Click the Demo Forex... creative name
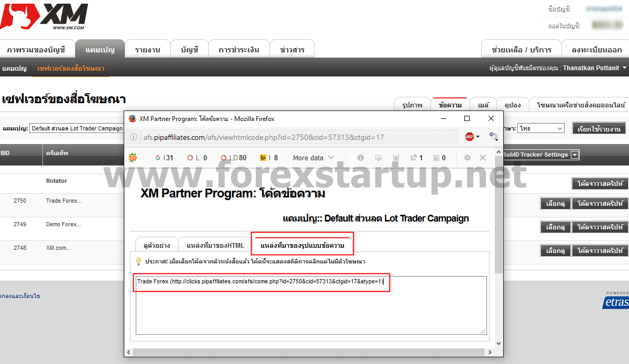This screenshot has width=629, height=364. click(64, 225)
